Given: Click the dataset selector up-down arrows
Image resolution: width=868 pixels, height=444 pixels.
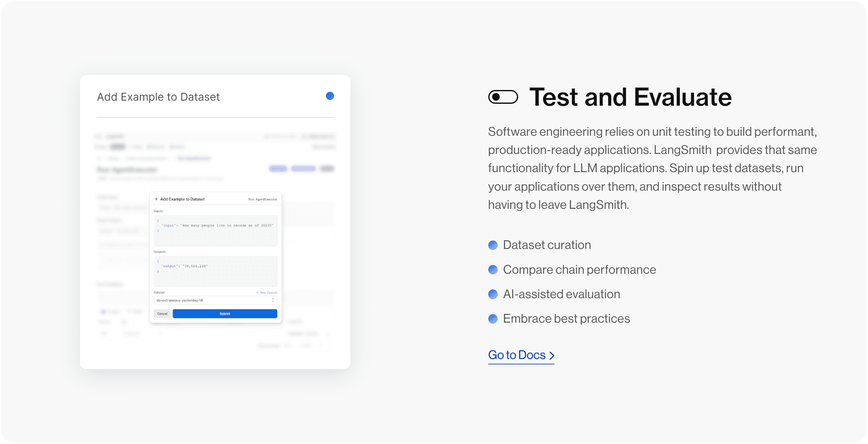Looking at the screenshot, I should point(273,300).
